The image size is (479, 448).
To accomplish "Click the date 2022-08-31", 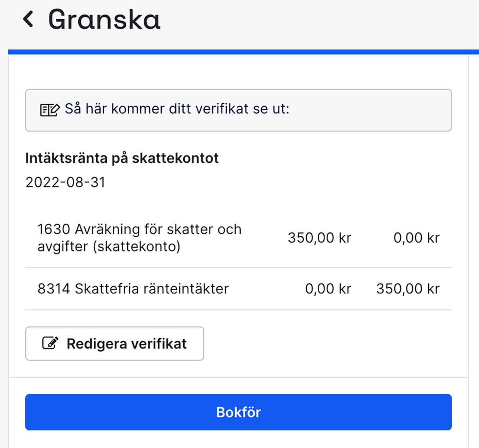I will click(x=65, y=182).
